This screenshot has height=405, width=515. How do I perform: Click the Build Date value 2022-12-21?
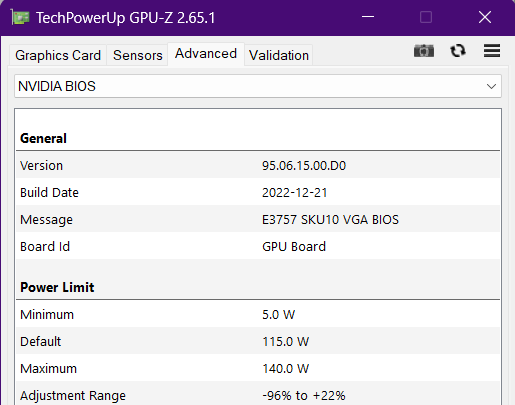tap(294, 193)
